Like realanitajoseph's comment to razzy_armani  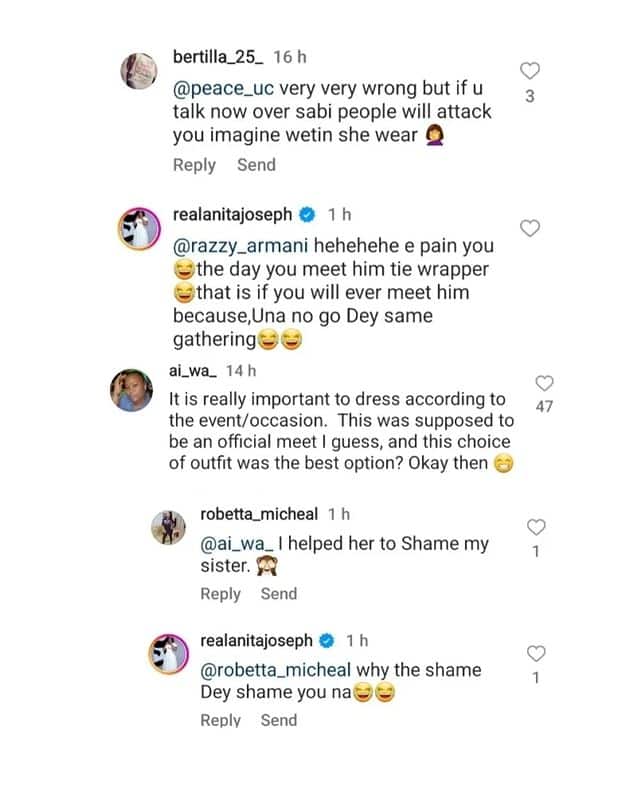[532, 228]
